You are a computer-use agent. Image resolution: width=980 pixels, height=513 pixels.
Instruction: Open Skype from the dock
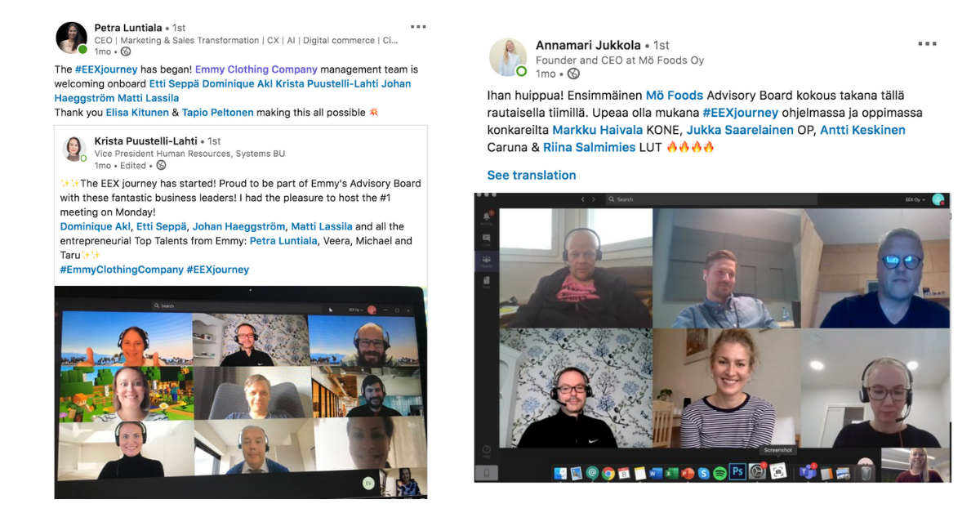[704, 473]
